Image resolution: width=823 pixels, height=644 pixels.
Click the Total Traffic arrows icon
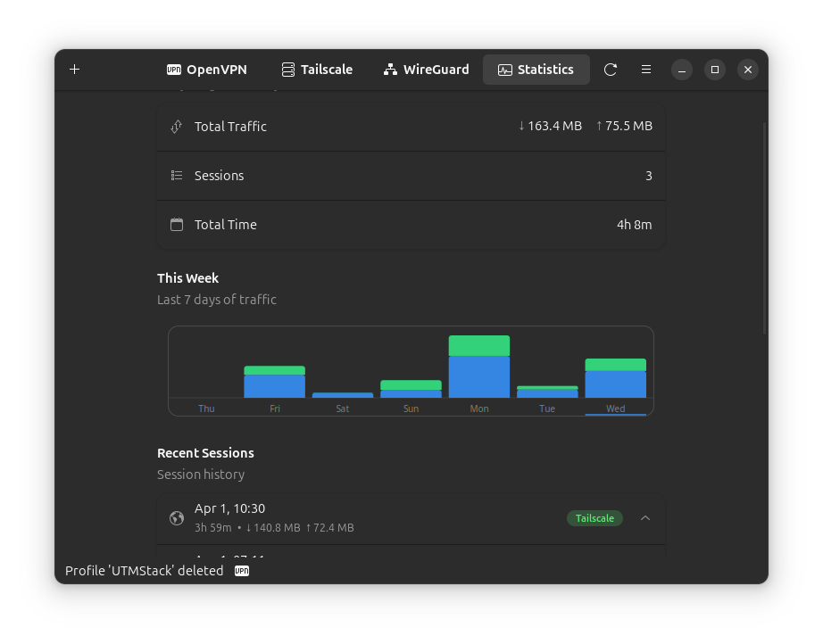click(177, 127)
